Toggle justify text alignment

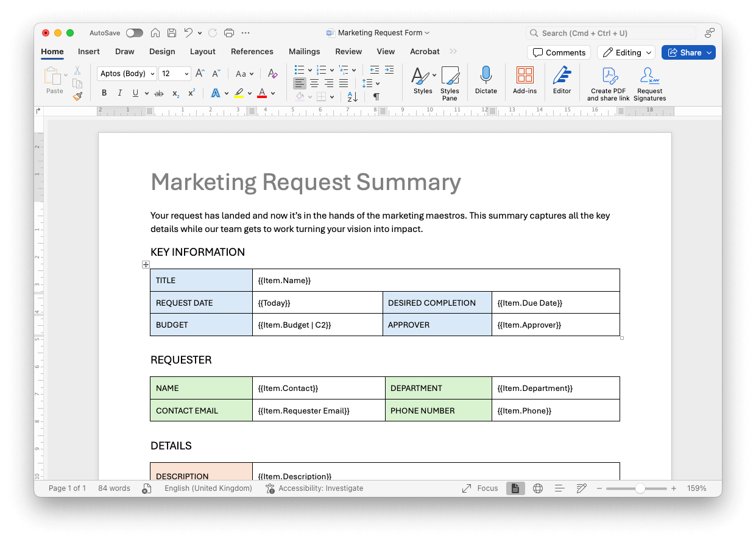tap(344, 83)
